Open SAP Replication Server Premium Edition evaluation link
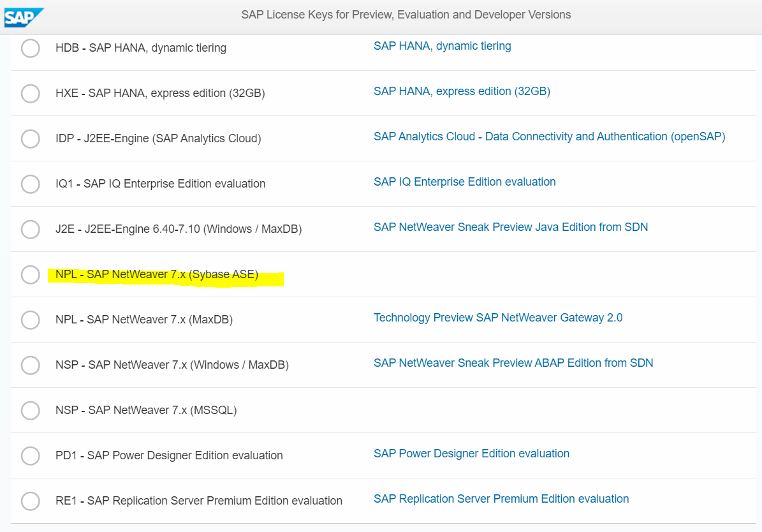The image size is (762, 532). (501, 499)
